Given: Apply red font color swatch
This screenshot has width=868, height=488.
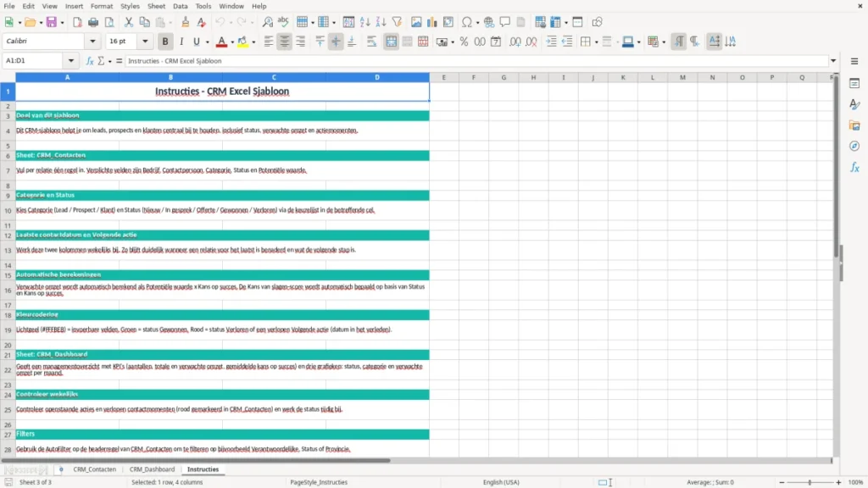Looking at the screenshot, I should pos(221,42).
